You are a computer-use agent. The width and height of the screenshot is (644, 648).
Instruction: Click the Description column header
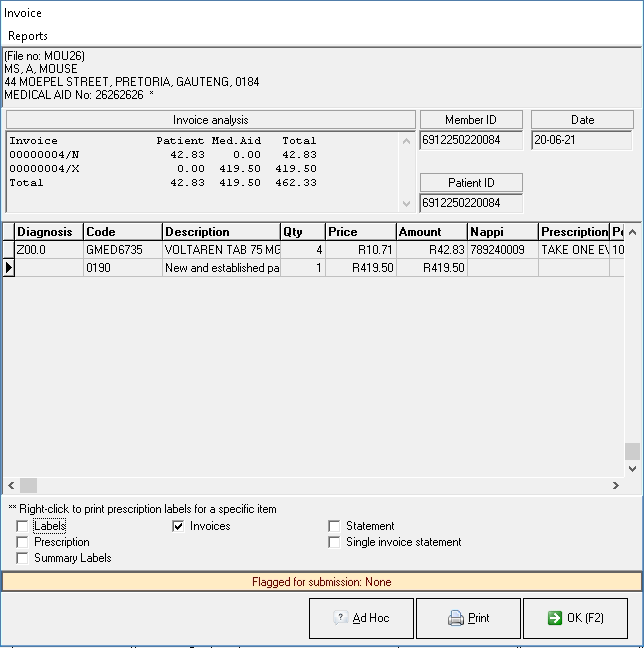221,232
